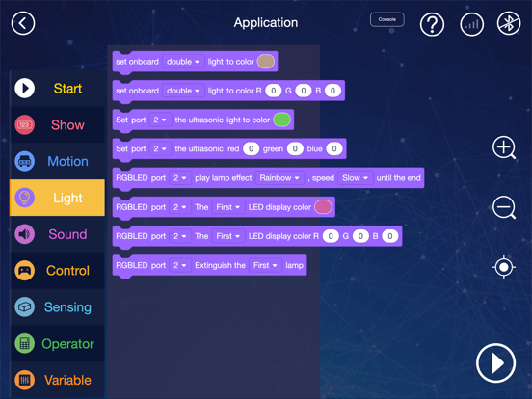Open the Console button
This screenshot has height=399, width=532.
(387, 19)
